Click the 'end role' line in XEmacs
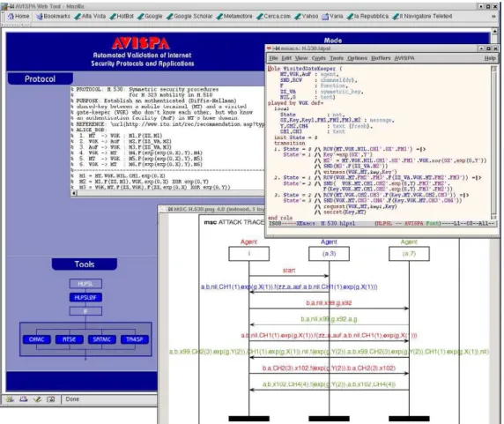This screenshot has width=504, height=424. click(x=280, y=218)
